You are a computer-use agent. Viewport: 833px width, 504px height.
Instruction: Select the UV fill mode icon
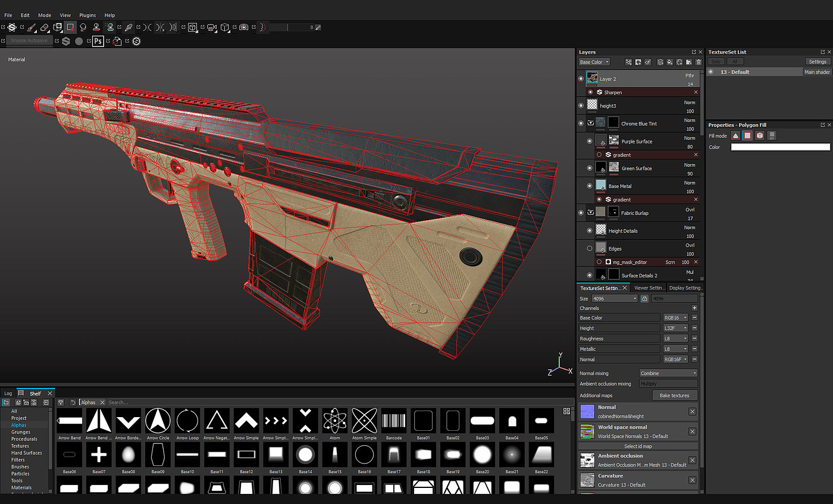(x=772, y=136)
